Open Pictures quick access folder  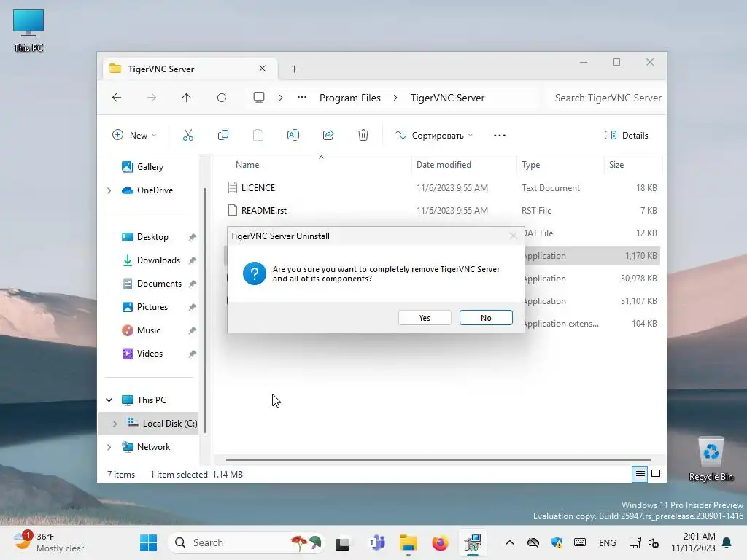coord(152,307)
